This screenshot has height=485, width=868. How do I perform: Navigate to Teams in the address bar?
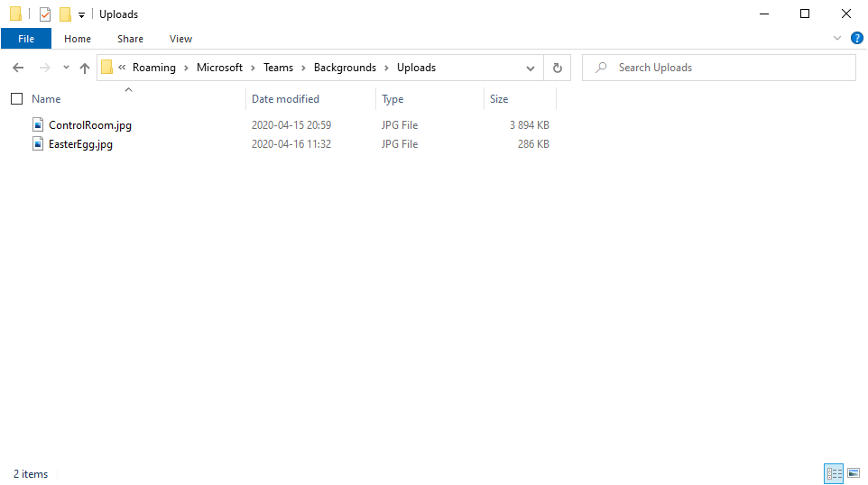pyautogui.click(x=278, y=68)
